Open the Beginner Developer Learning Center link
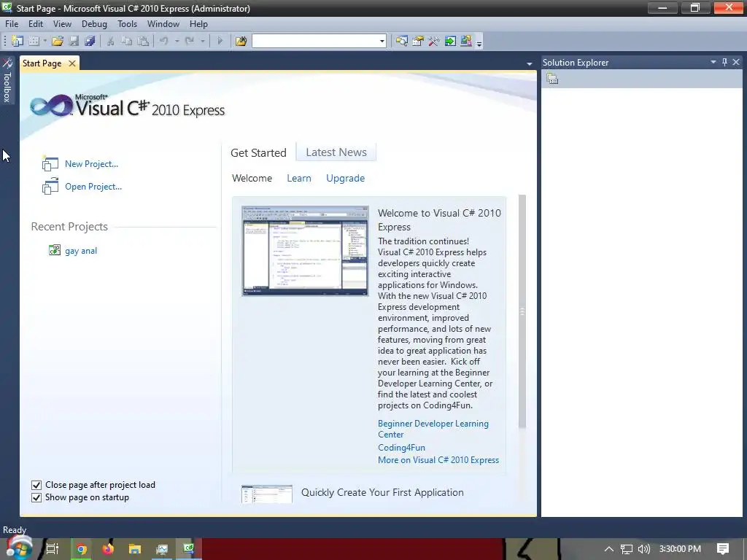This screenshot has width=747, height=560. (x=433, y=429)
